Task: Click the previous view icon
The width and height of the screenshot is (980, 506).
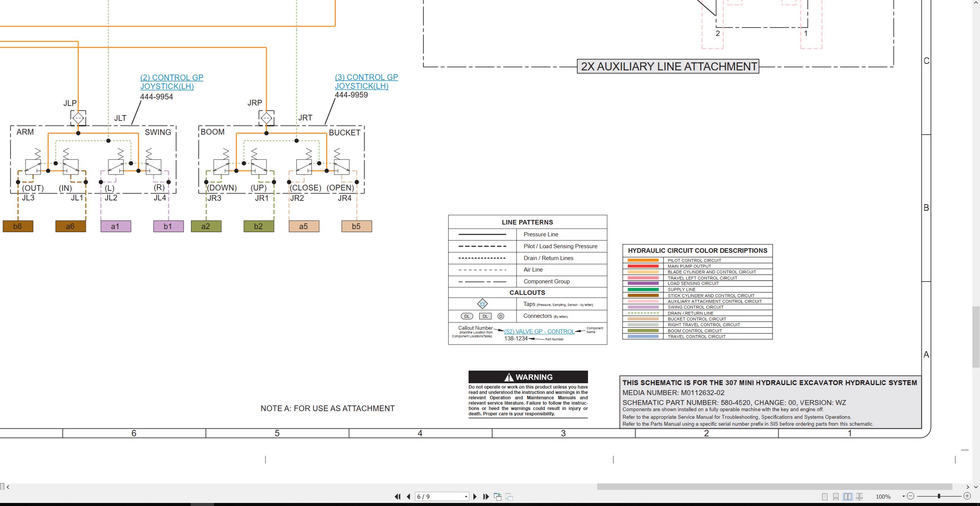Action: click(x=498, y=496)
